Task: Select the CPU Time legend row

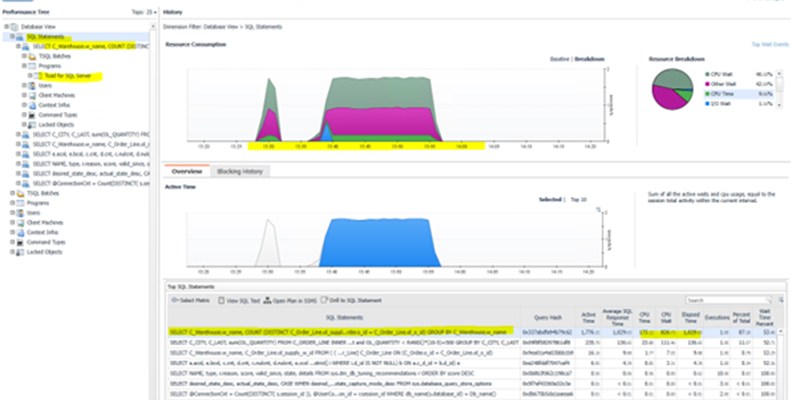Action: pyautogui.click(x=739, y=94)
